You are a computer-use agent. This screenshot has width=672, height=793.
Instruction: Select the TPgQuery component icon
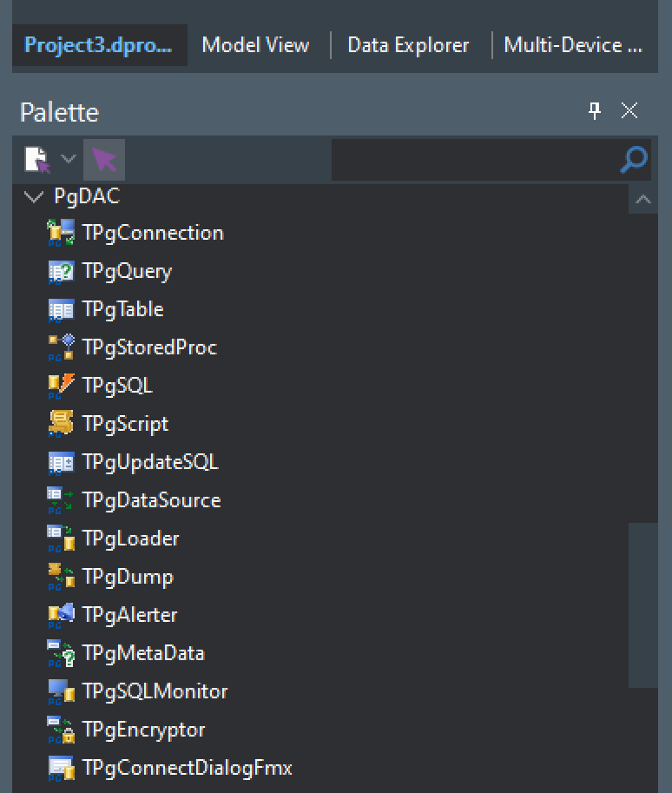61,271
